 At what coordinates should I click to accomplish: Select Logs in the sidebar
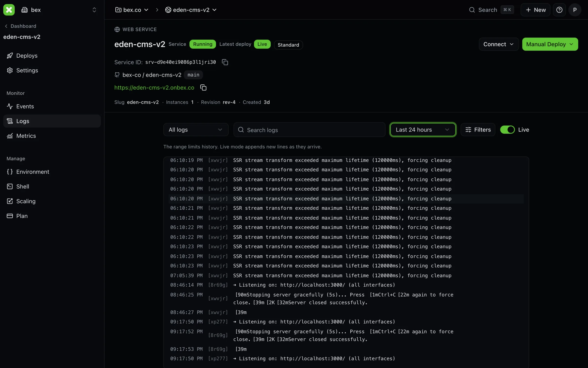[52, 121]
